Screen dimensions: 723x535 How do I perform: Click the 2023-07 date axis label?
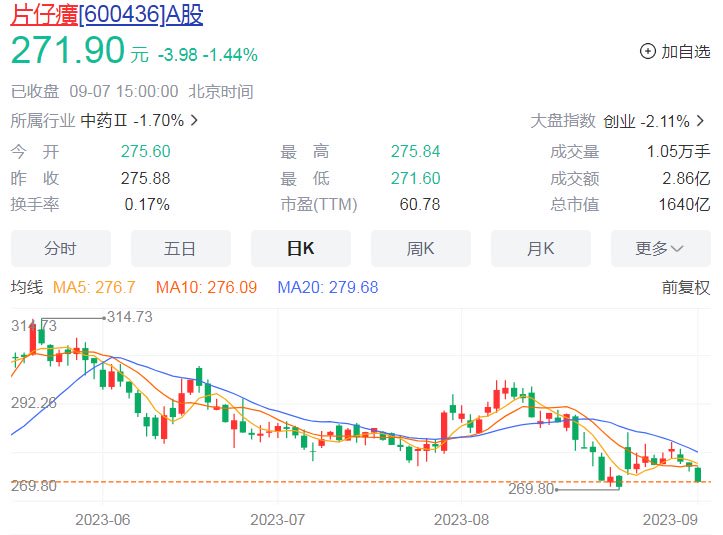(278, 520)
